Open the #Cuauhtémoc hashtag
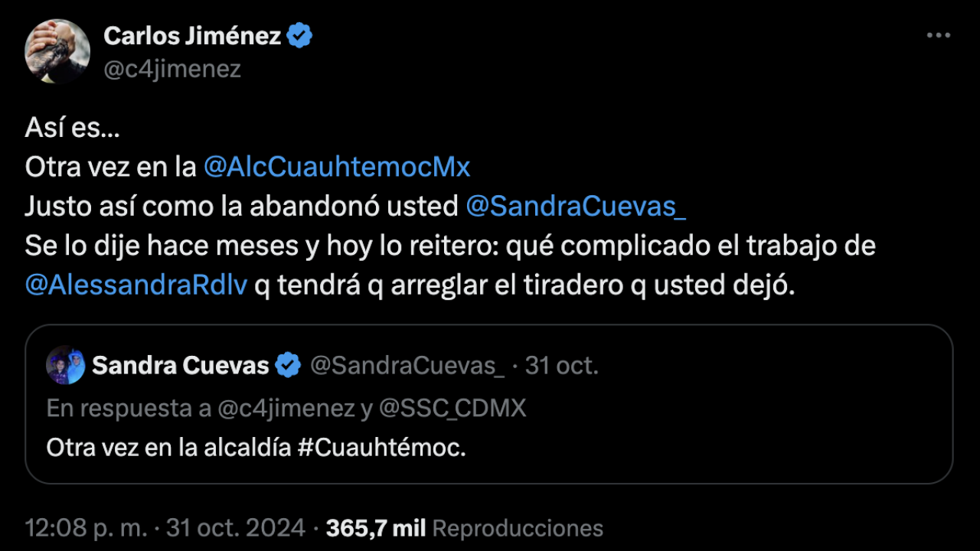 click(381, 447)
